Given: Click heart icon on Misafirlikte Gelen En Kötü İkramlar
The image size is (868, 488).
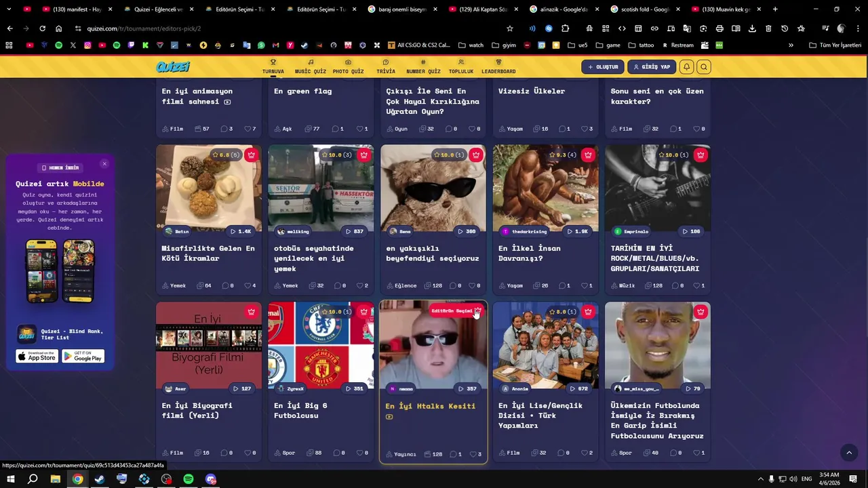Looking at the screenshot, I should pyautogui.click(x=248, y=285).
